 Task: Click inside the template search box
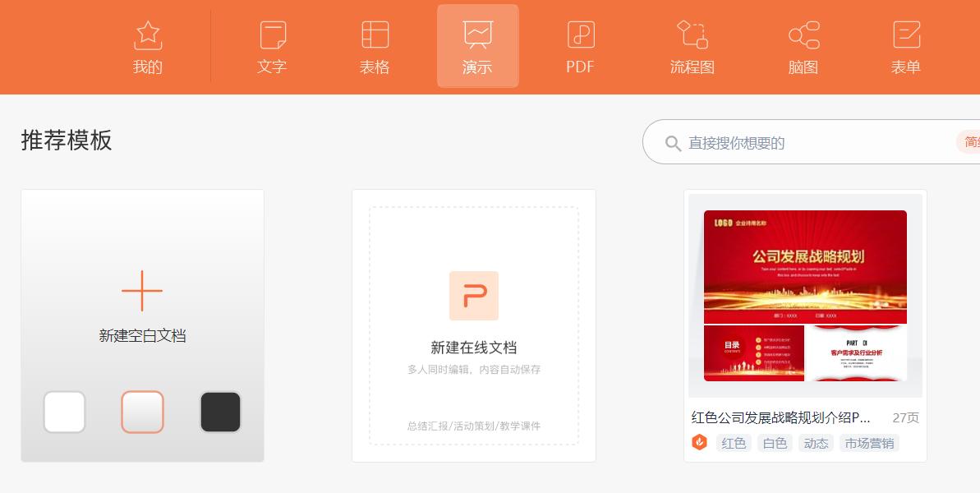(780, 141)
